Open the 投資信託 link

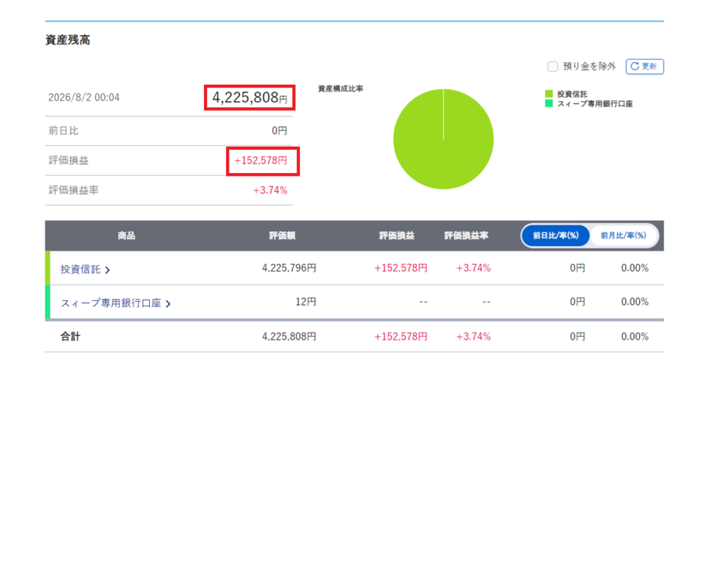[x=80, y=269]
